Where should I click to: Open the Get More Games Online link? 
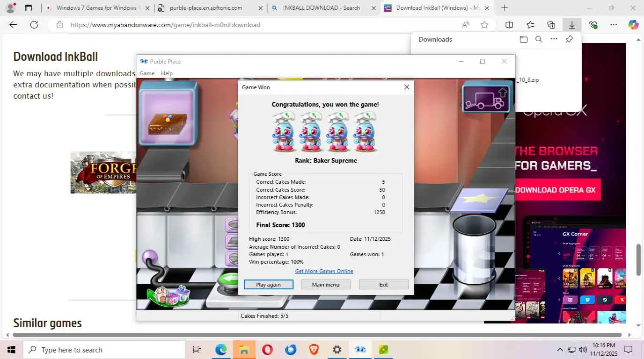[324, 271]
